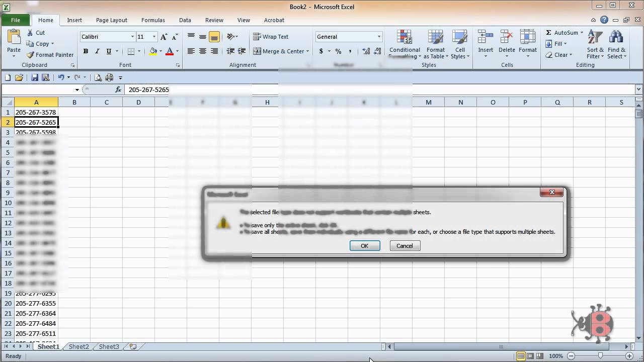Save workbook from Quick Access Toolbar
This screenshot has width=644, height=362.
[x=35, y=77]
